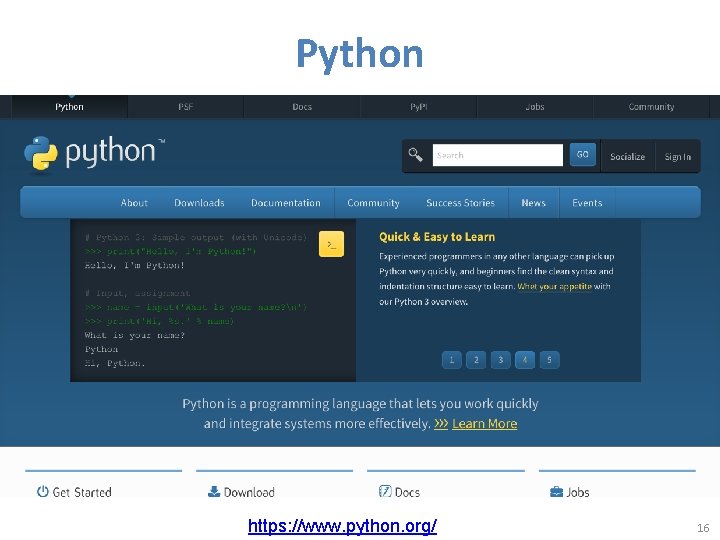Image resolution: width=720 pixels, height=540 pixels.
Task: Click the Docs heading text at bottom
Action: [407, 492]
